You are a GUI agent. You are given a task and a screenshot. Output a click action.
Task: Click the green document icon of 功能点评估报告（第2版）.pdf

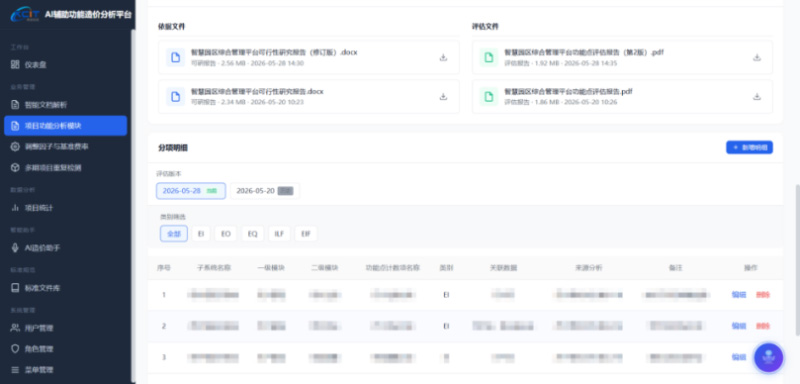(489, 58)
